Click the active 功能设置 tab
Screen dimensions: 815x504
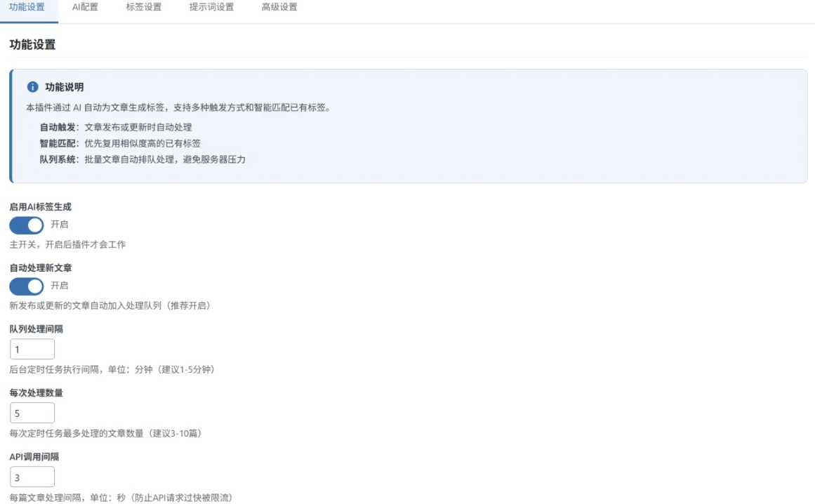[x=27, y=7]
